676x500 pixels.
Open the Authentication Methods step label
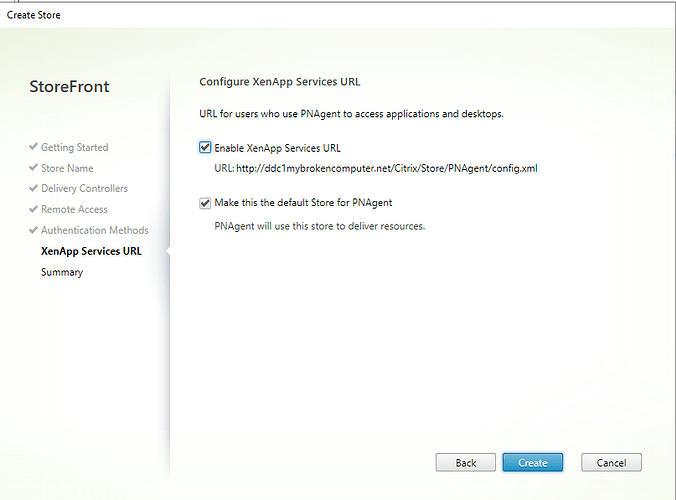[94, 231]
